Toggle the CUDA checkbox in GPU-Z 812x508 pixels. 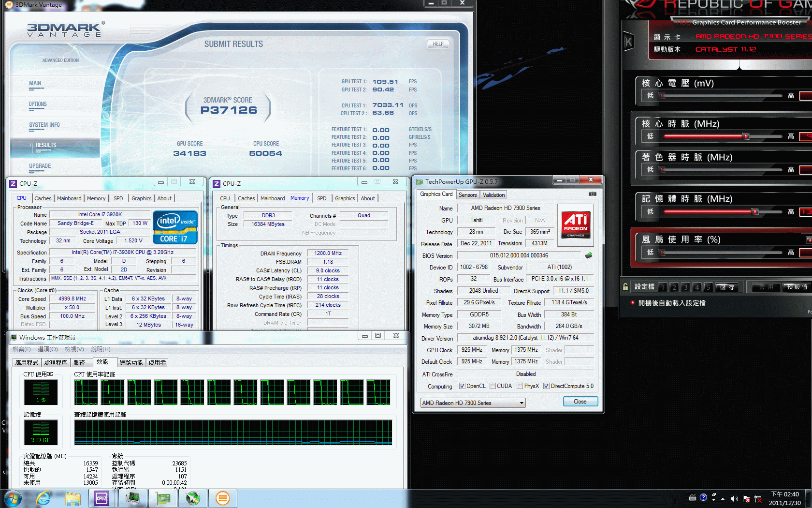coord(493,386)
